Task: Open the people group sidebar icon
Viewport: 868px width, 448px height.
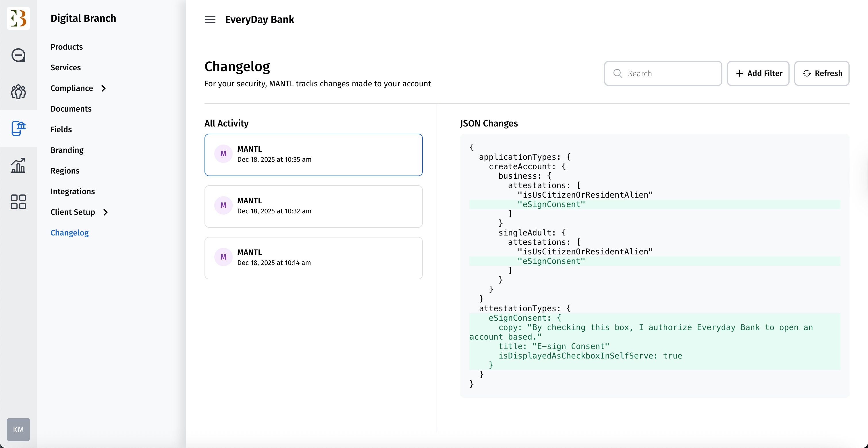Action: coord(18,91)
